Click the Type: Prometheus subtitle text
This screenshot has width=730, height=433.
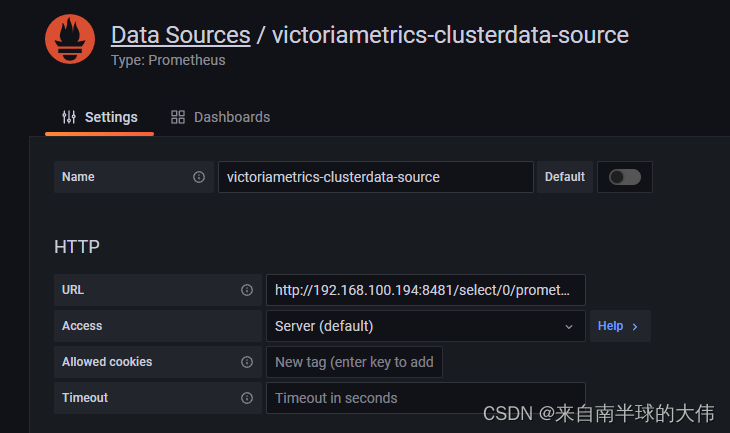click(168, 60)
